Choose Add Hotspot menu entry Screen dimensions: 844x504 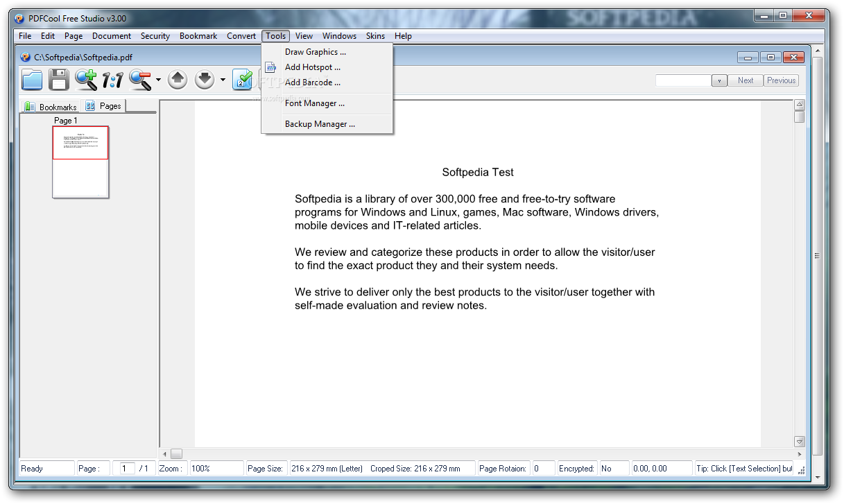point(327,67)
